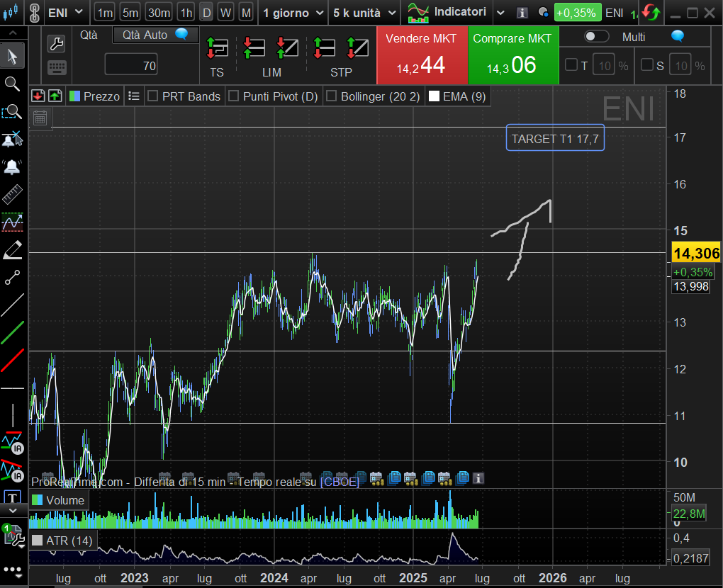Enable the PRT Bands checkbox
This screenshot has height=588, width=723.
click(152, 96)
